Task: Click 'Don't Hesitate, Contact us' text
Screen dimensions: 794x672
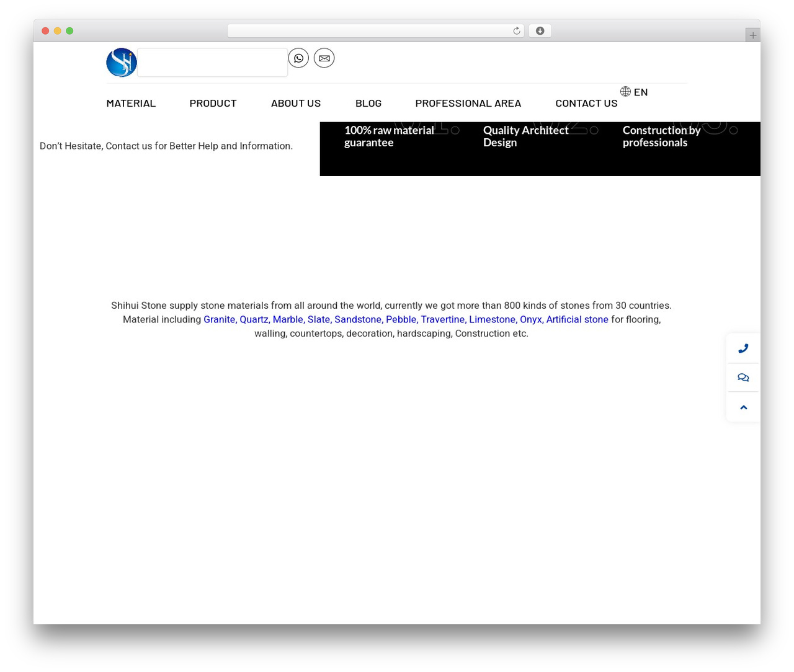Action: (x=166, y=146)
